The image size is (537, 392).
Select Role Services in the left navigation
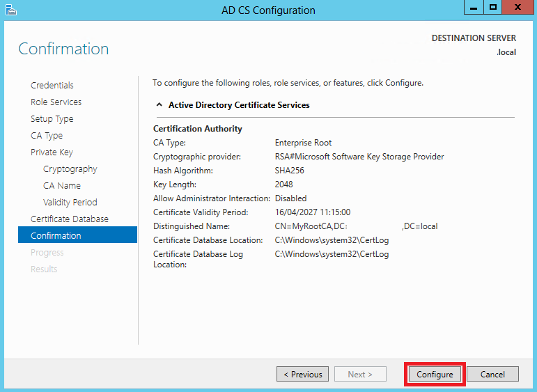pyautogui.click(x=56, y=102)
